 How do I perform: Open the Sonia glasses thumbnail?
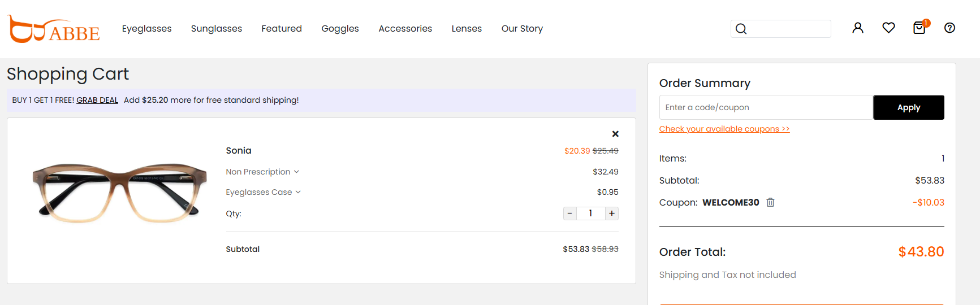(x=119, y=193)
